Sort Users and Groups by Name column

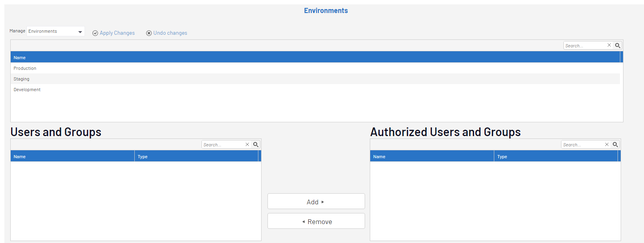coord(20,157)
